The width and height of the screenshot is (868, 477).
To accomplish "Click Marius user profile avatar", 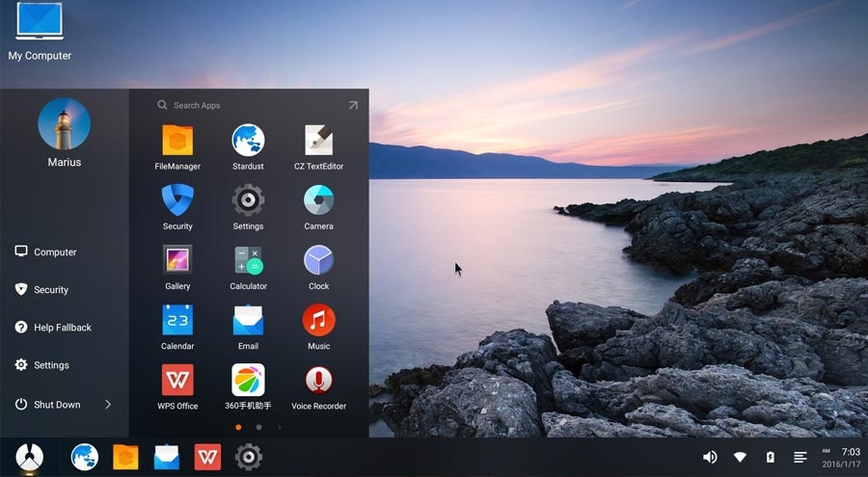I will coord(64,123).
